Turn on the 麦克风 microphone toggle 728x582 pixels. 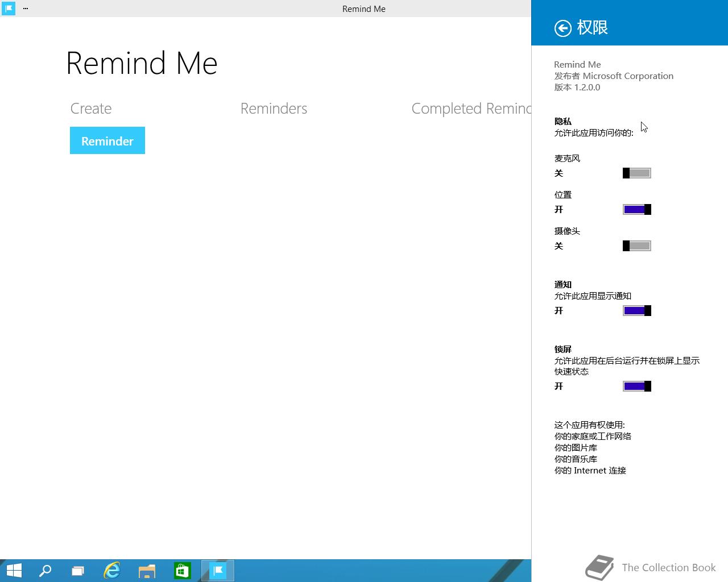[x=637, y=173]
